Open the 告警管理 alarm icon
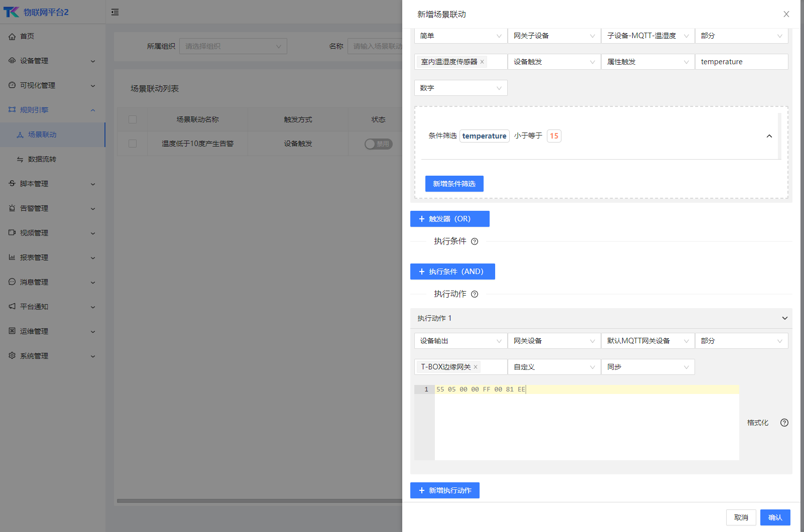 coord(12,208)
